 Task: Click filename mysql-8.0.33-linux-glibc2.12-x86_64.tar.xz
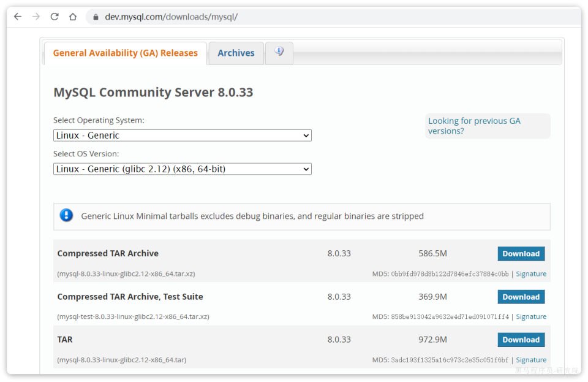pyautogui.click(x=126, y=273)
